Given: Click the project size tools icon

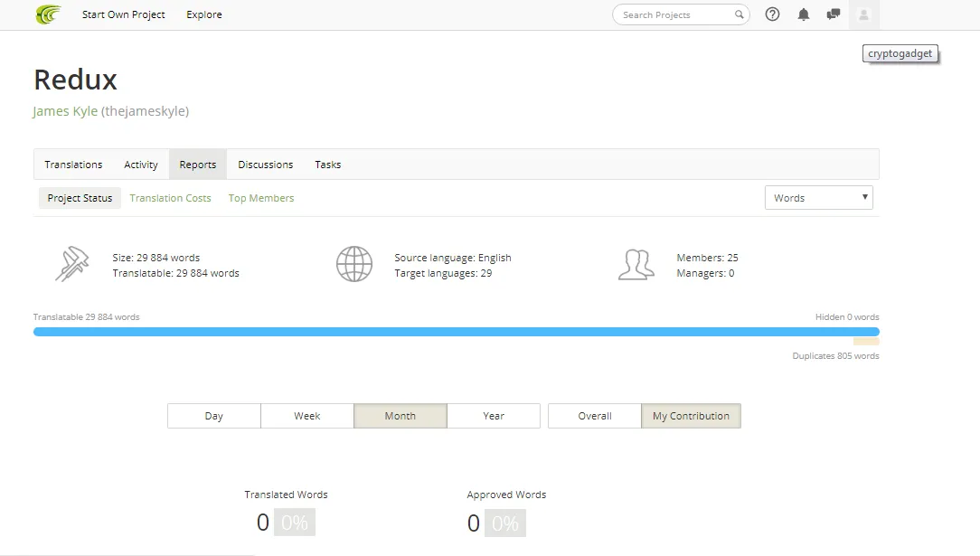Looking at the screenshot, I should [x=72, y=264].
